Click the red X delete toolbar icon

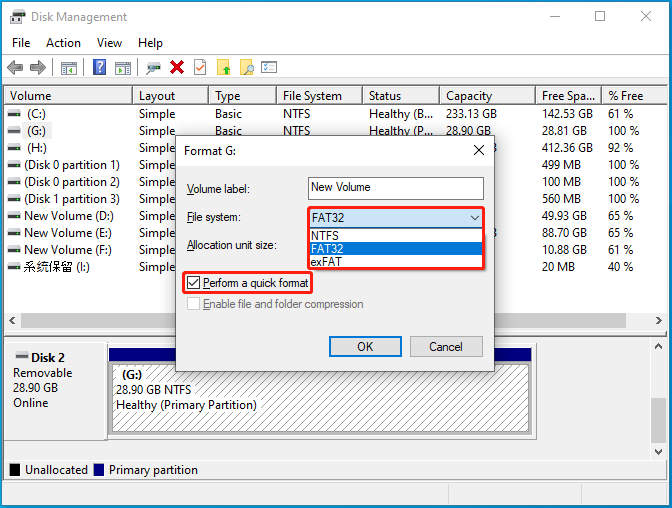177,67
